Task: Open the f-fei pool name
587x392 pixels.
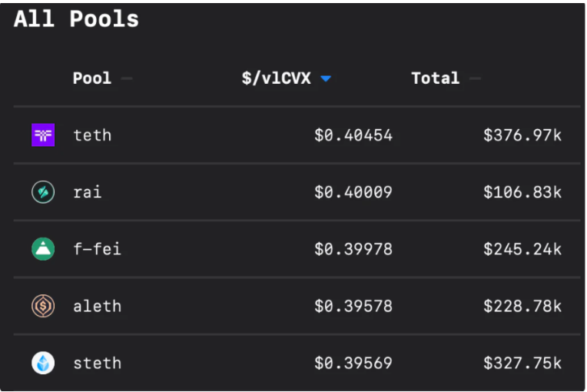Action: 98,249
